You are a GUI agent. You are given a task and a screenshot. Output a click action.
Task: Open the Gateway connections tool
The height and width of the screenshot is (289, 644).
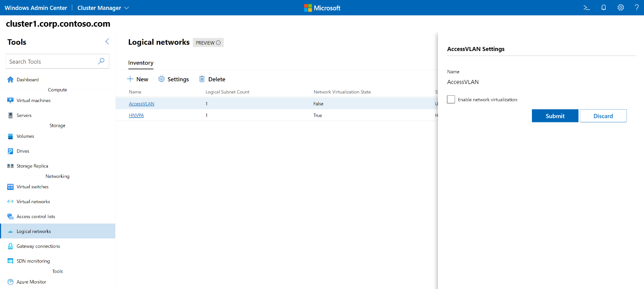(x=38, y=246)
